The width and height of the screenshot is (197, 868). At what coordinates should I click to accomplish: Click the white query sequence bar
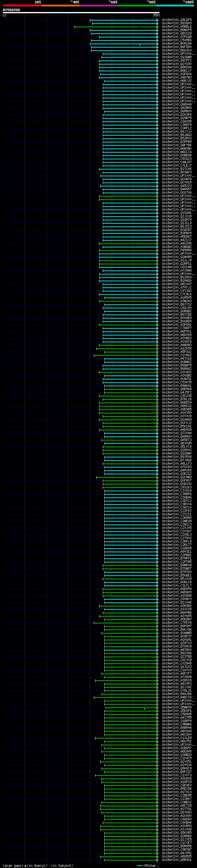point(81,13)
